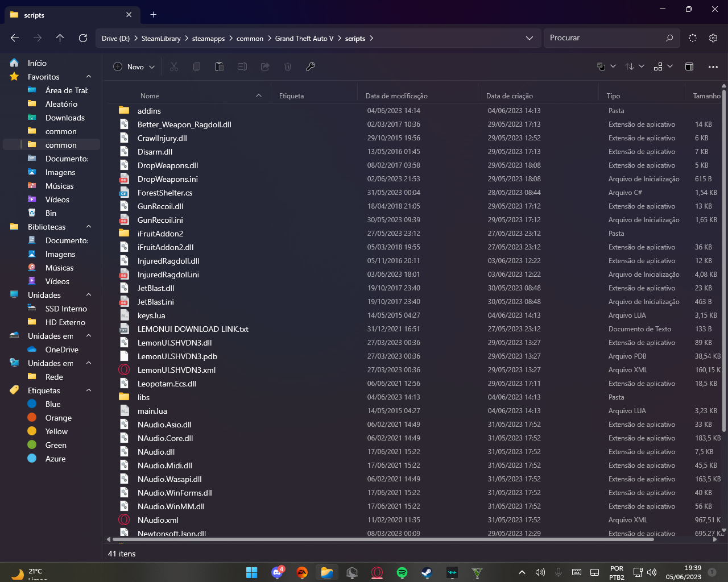Screen dimensions: 728x582
Task: Open the Novo dropdown menu
Action: point(134,66)
